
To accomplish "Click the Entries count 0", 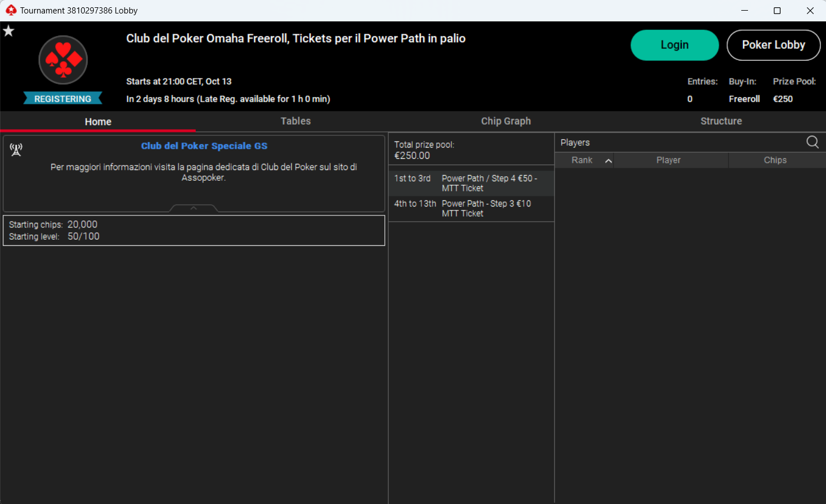I will [690, 99].
